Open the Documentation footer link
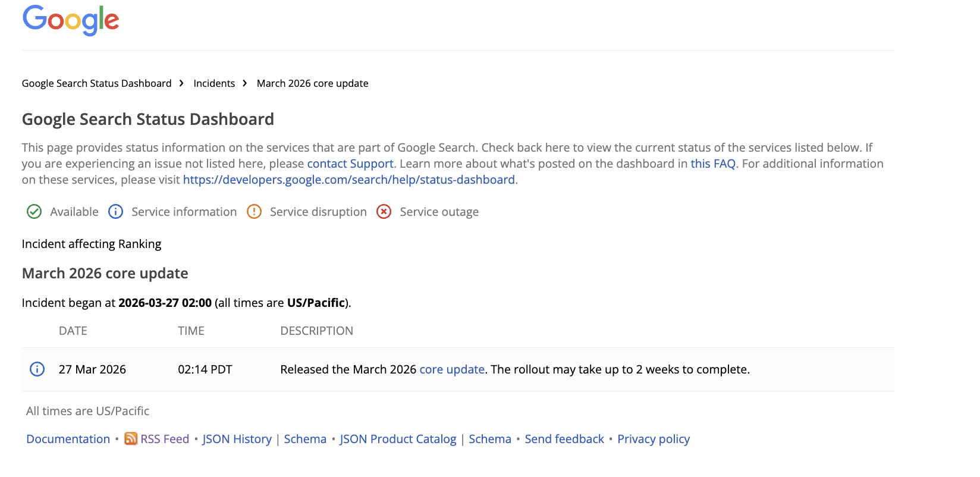Image resolution: width=980 pixels, height=477 pixels. [x=68, y=439]
